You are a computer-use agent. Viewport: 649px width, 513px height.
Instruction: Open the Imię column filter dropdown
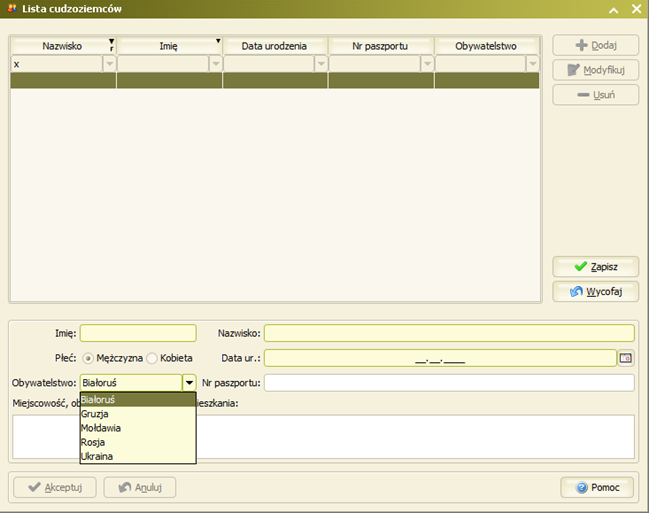click(x=216, y=64)
